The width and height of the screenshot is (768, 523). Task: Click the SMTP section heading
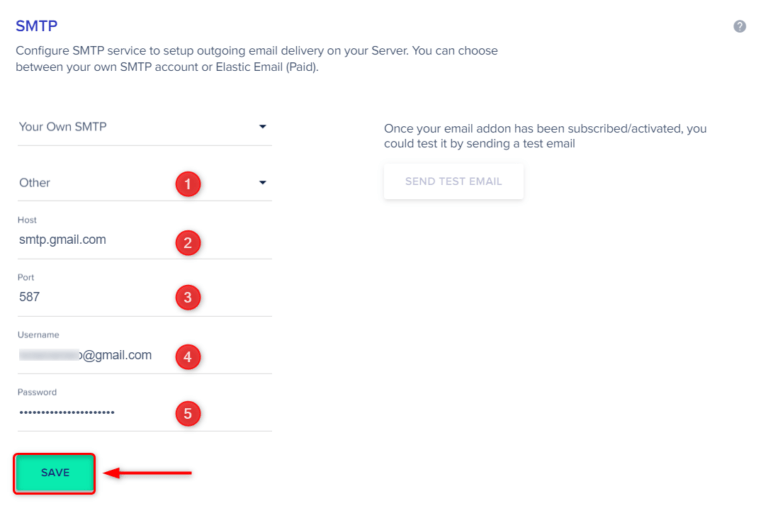[35, 26]
